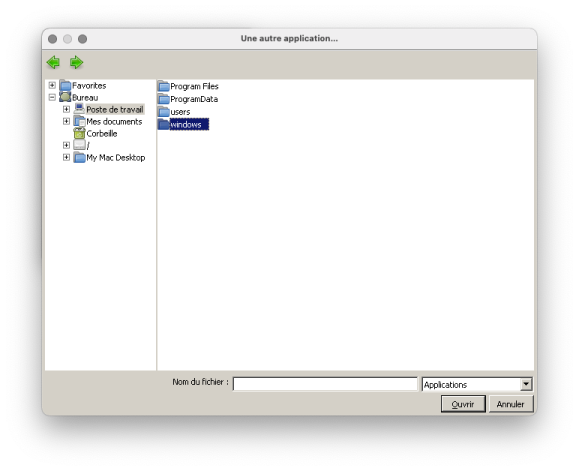Screen dimensions: 579x471
Task: Select the users folder icon
Action: [164, 112]
